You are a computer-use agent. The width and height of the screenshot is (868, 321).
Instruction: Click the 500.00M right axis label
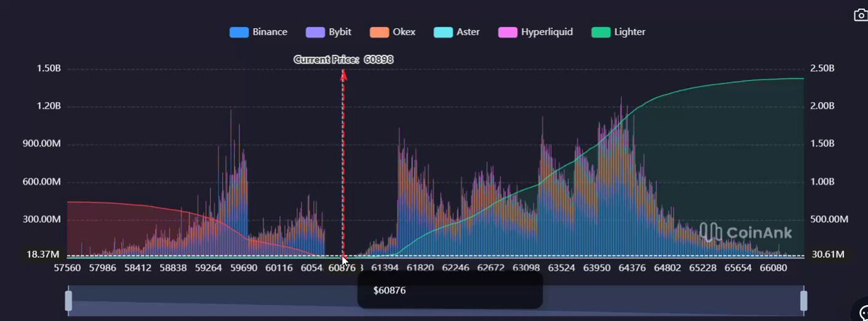point(829,219)
